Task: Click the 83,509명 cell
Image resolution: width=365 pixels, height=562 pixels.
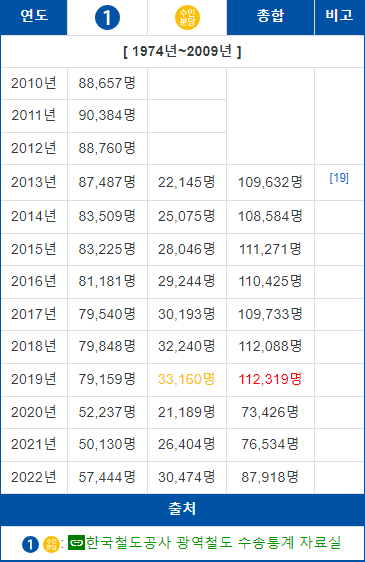Action: pos(107,216)
